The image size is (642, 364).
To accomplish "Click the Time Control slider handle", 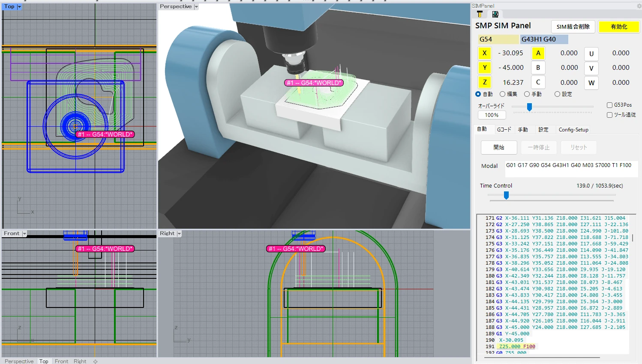I will tap(506, 195).
